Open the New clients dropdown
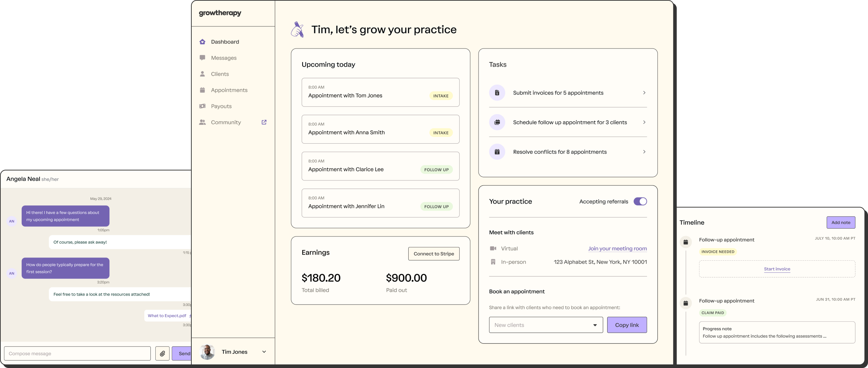Screen dimensions: 868x368 point(546,325)
